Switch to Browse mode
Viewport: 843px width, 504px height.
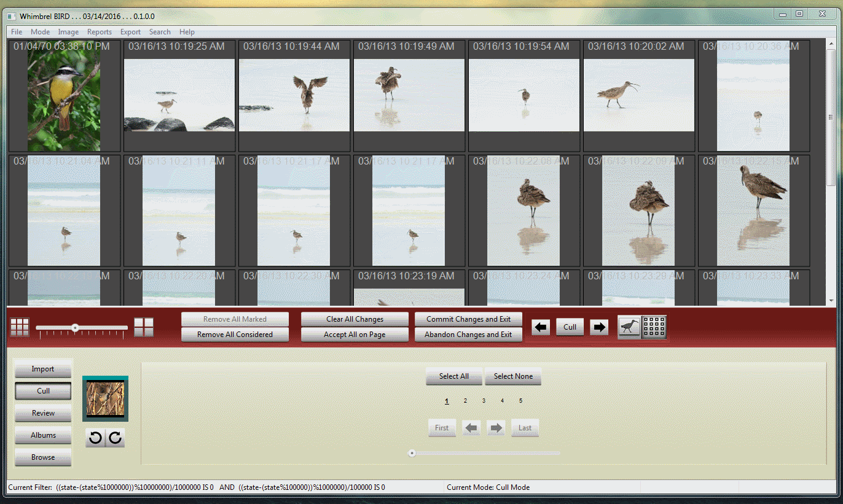43,457
